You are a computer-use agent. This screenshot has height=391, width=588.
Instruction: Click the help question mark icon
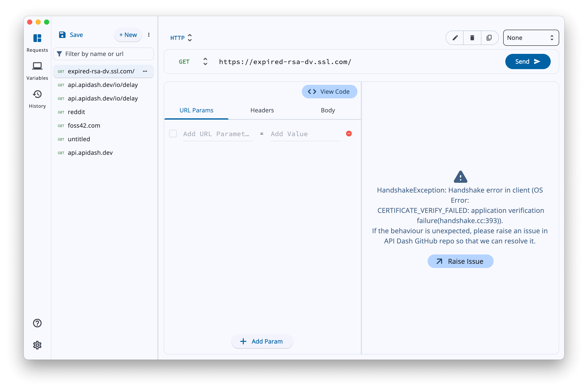pos(37,323)
